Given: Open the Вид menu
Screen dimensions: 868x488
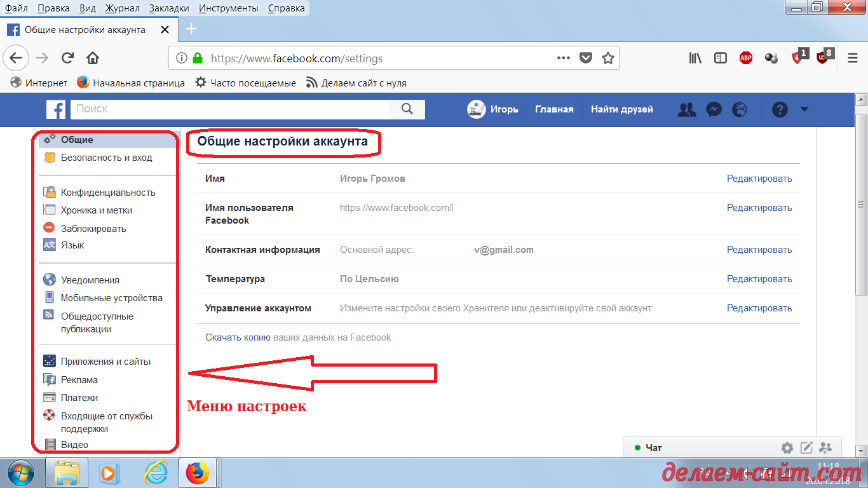Looking at the screenshot, I should (88, 8).
